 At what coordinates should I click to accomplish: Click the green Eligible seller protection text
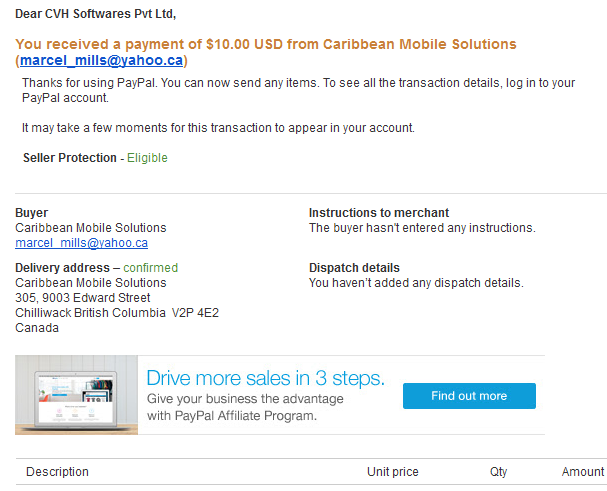147,158
